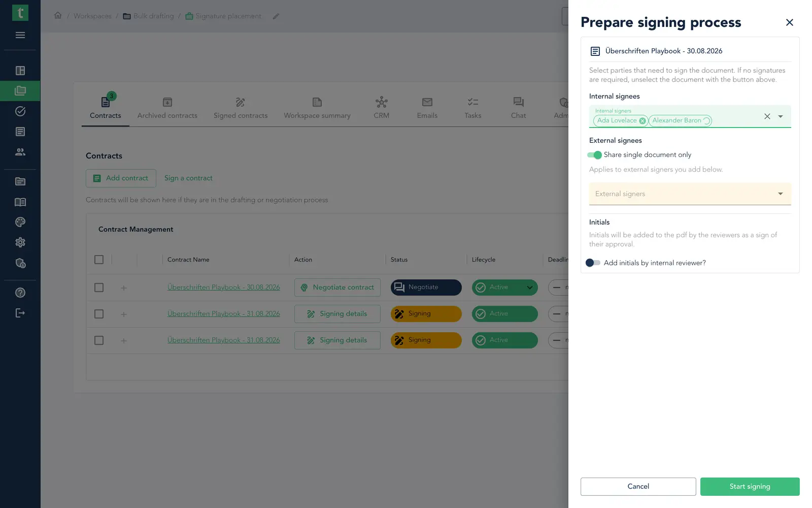Open the Signed contracts tab
Screen dimensions: 812x508
[241, 108]
